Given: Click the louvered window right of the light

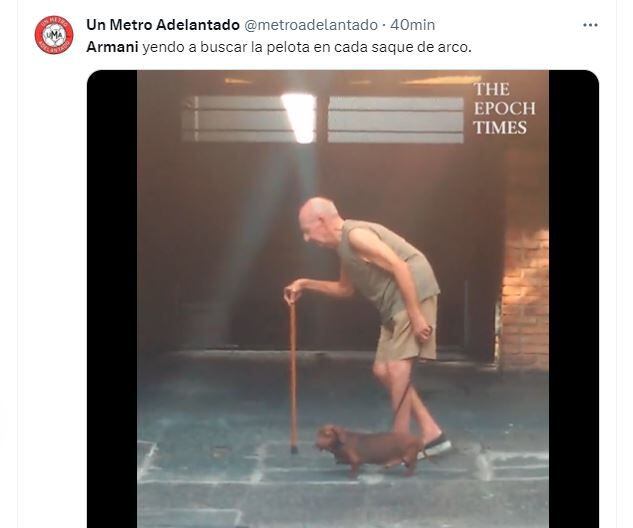Looking at the screenshot, I should click(x=396, y=120).
